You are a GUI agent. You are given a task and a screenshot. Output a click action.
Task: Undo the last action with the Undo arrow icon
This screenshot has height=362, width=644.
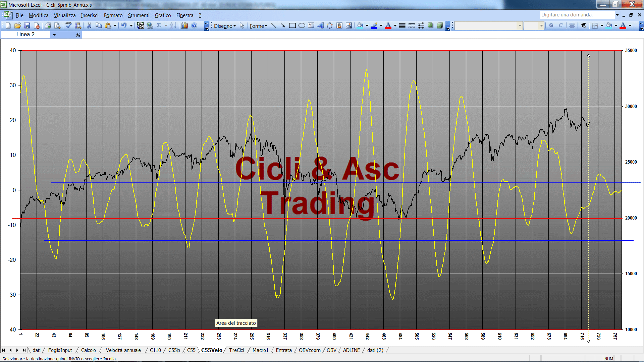124,25
